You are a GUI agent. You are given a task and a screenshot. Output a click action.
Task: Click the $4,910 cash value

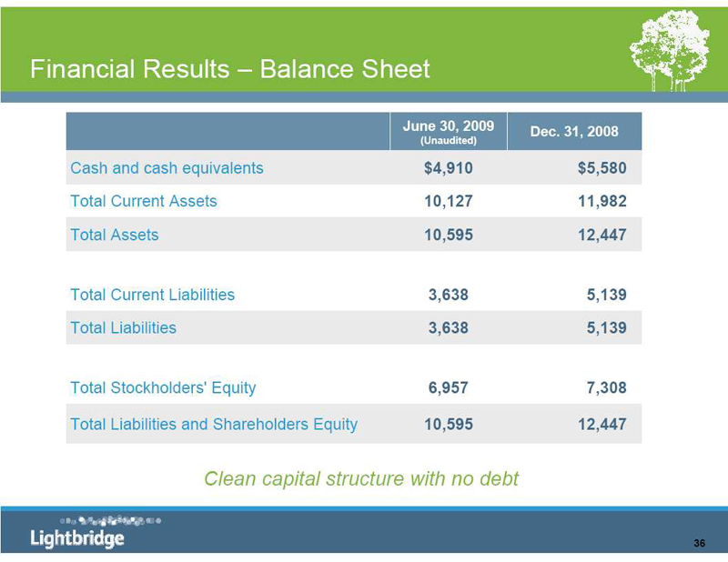pos(448,168)
